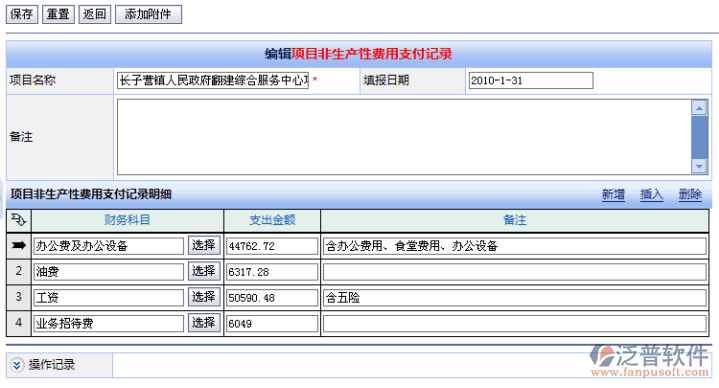Viewport: 719px width, 388px height.
Task: Click the 项目名称 input field
Action: (213, 81)
